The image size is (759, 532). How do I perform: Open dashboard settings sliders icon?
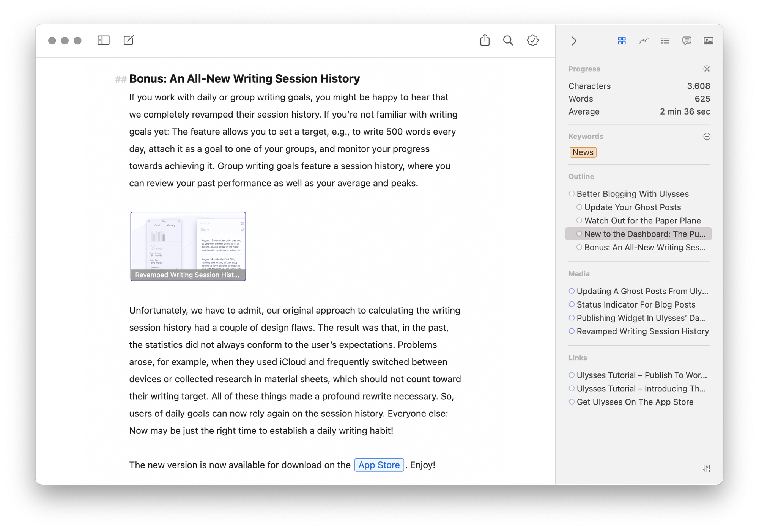707,469
